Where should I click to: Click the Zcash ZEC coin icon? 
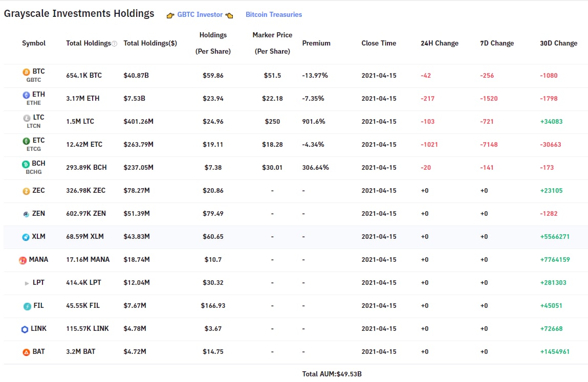click(26, 191)
